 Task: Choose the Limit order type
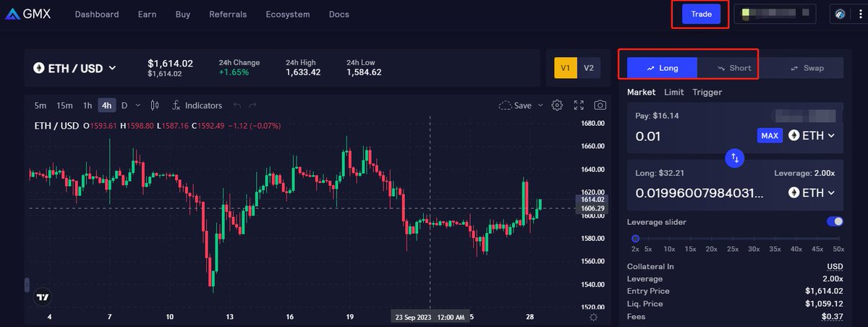tap(673, 92)
